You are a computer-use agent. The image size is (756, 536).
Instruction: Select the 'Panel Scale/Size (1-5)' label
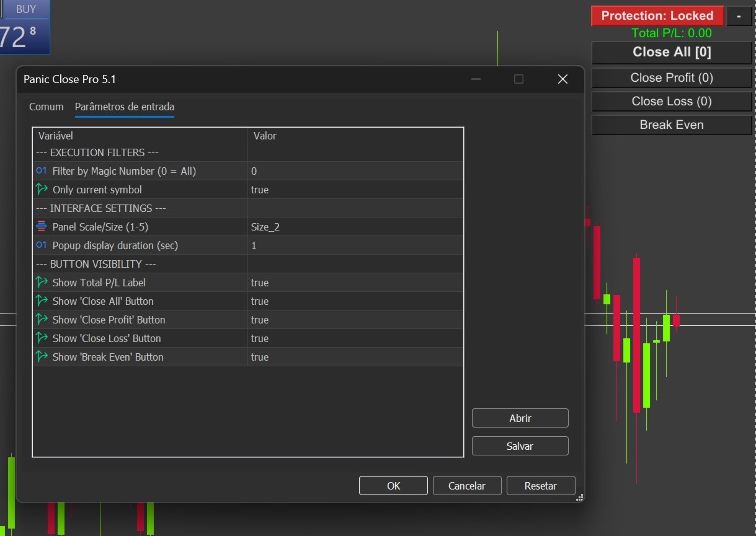[x=100, y=227]
